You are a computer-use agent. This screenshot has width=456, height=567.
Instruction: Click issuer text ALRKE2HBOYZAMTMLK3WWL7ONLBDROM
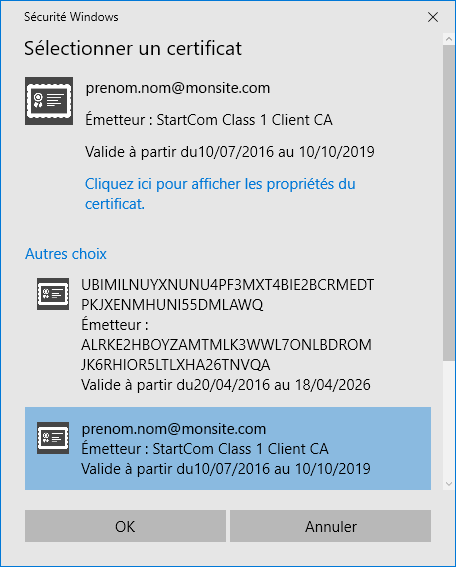226,345
